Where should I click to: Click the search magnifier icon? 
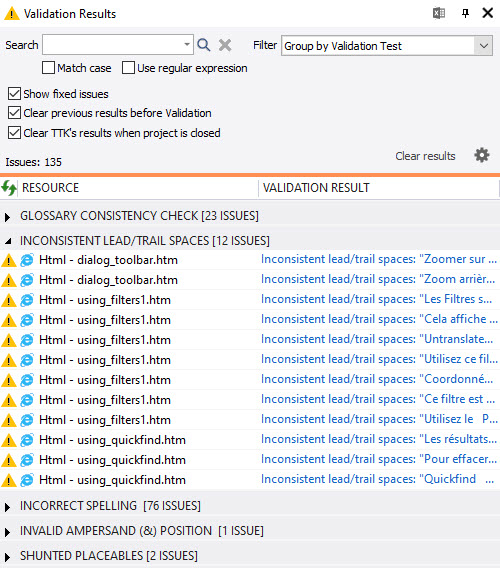204,45
